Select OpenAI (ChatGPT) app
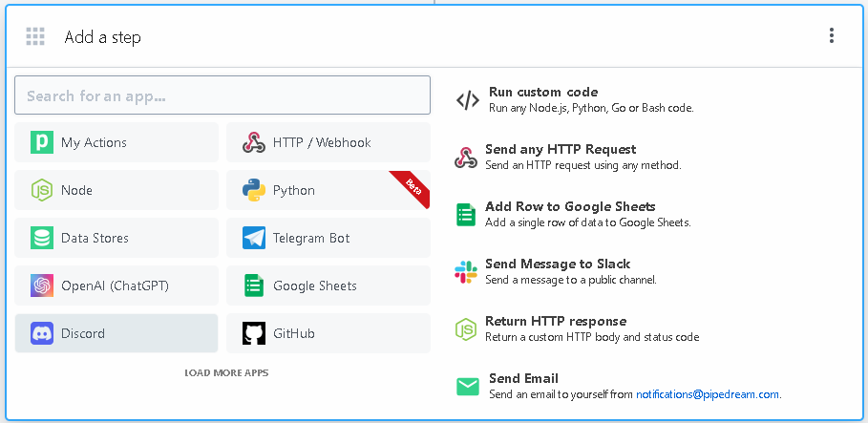 pos(116,286)
